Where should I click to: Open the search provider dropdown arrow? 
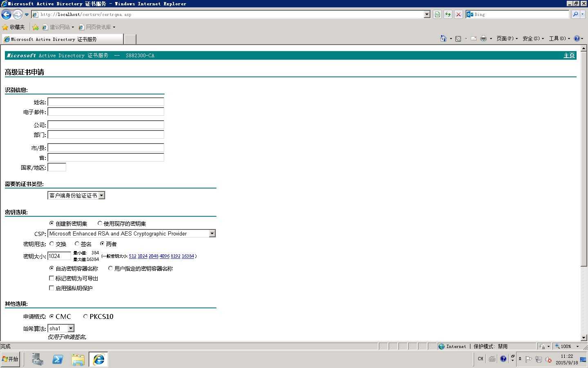pyautogui.click(x=583, y=14)
